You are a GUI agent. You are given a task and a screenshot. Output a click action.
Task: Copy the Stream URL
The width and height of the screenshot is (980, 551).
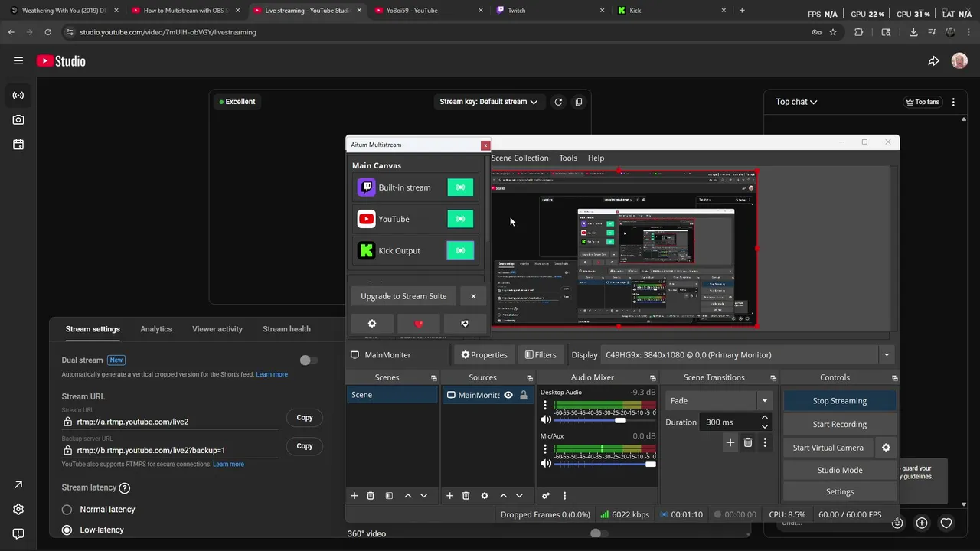[305, 418]
